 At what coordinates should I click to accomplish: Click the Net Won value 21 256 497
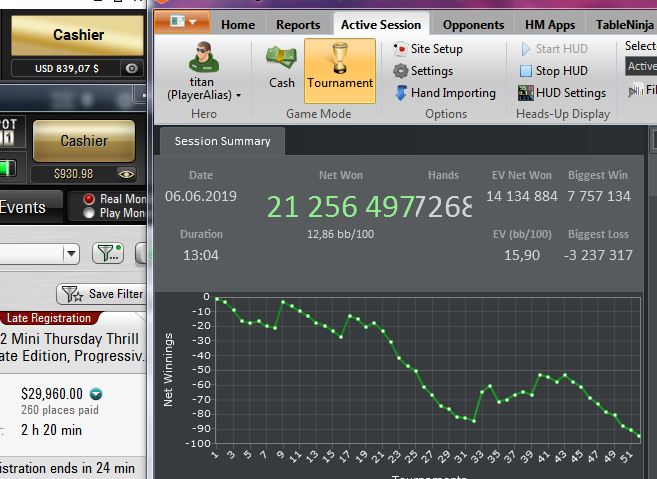(x=340, y=207)
